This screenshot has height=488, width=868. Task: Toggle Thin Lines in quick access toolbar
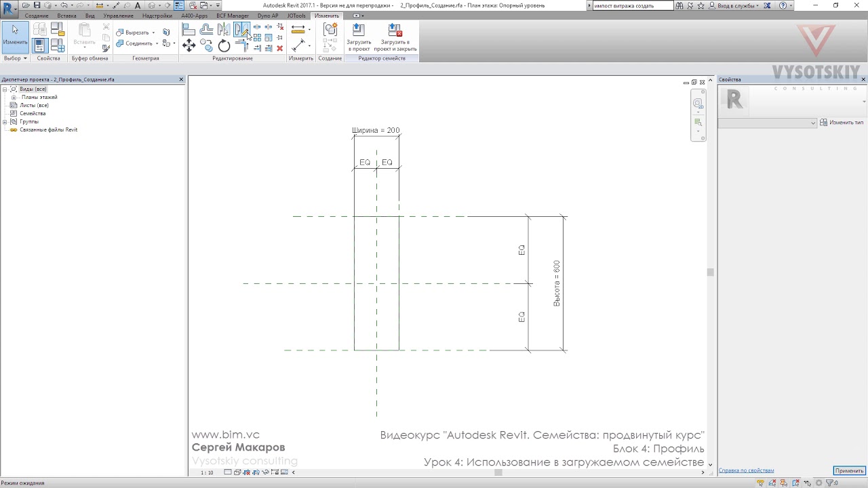click(179, 5)
